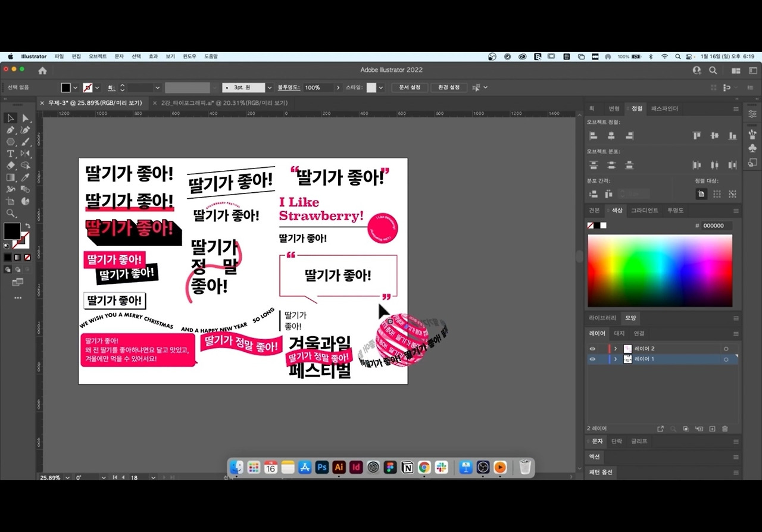Screen dimensions: 762x532
Task: Click the Search icon in Illustrator's top bar
Action: point(713,70)
